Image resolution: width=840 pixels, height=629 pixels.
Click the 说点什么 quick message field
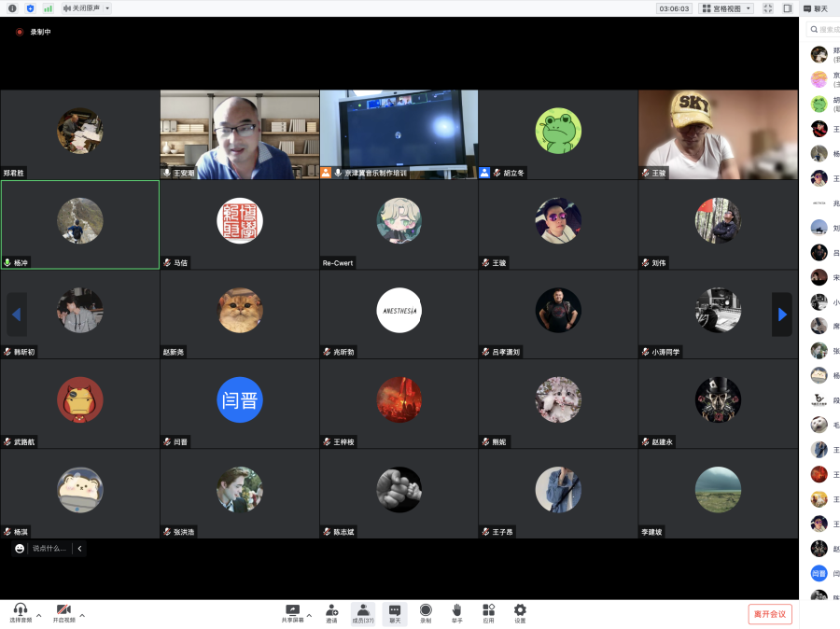tap(49, 548)
